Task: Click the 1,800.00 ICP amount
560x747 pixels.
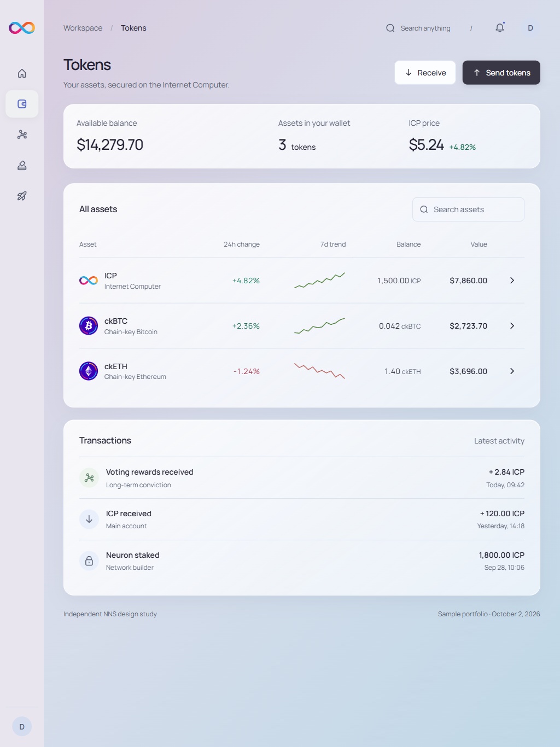Action: [x=501, y=555]
